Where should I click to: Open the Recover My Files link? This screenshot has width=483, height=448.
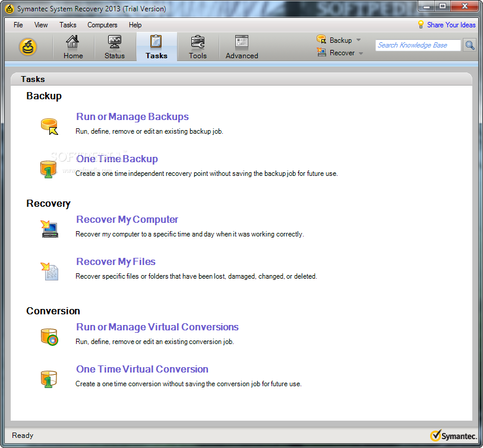[x=116, y=261]
